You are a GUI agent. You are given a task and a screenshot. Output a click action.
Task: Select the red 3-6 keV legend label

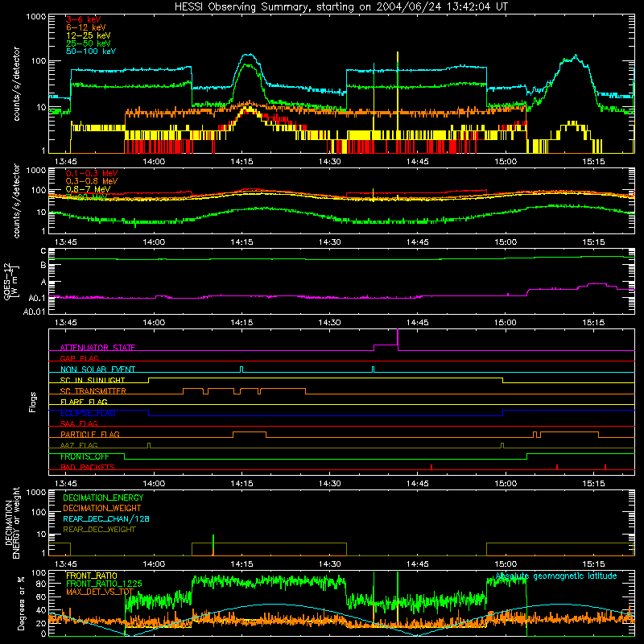coord(84,19)
